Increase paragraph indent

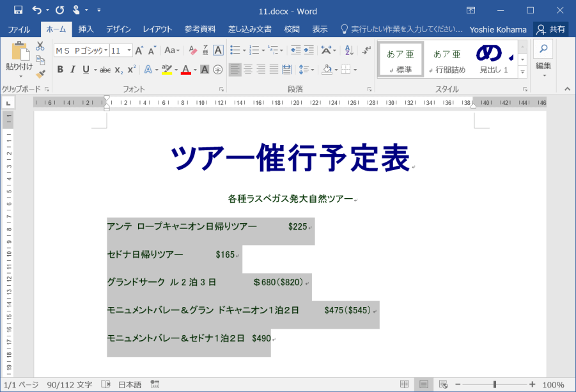pos(309,51)
